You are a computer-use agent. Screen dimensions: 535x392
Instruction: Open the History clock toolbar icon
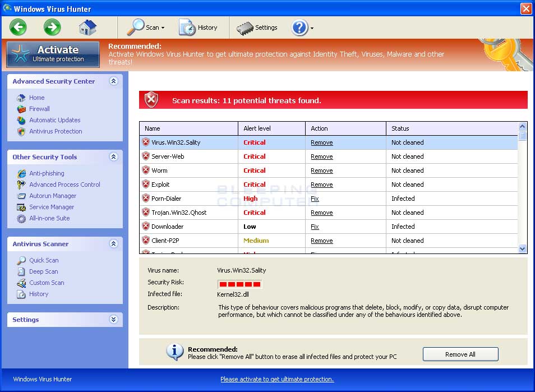187,27
